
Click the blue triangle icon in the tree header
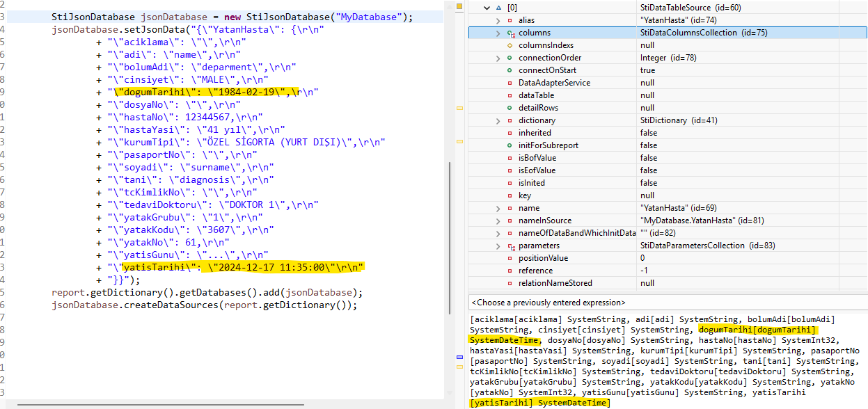coord(498,8)
